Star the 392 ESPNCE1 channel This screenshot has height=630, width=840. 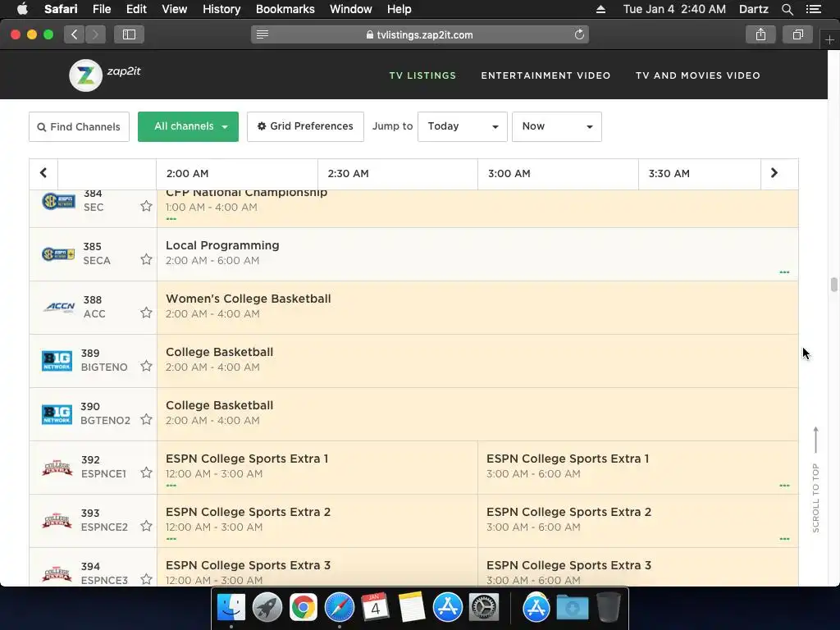click(x=146, y=472)
